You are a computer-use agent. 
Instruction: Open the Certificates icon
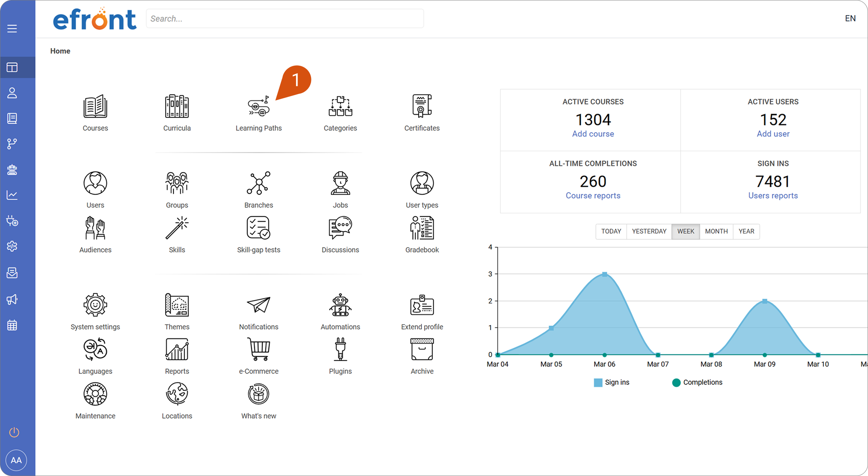[x=422, y=106]
